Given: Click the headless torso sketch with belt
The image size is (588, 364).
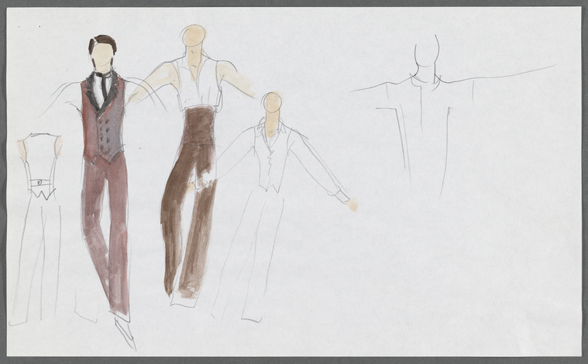Looking at the screenshot, I should point(40,165).
